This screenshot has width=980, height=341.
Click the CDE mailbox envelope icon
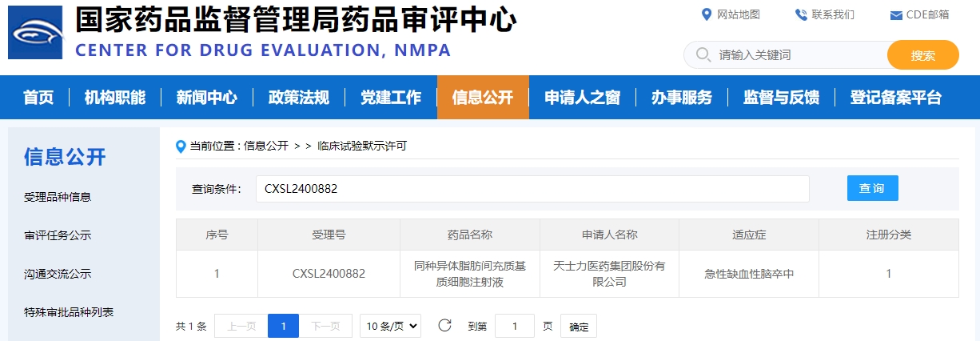tap(896, 15)
